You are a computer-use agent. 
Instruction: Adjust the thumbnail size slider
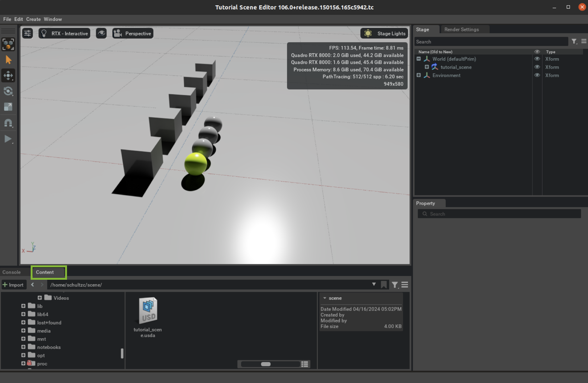coord(266,364)
